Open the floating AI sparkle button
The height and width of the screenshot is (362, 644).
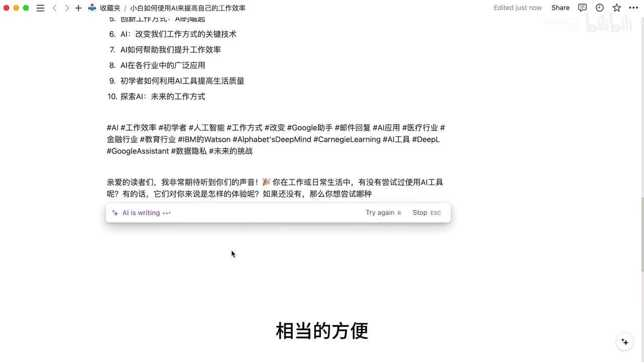point(625,342)
